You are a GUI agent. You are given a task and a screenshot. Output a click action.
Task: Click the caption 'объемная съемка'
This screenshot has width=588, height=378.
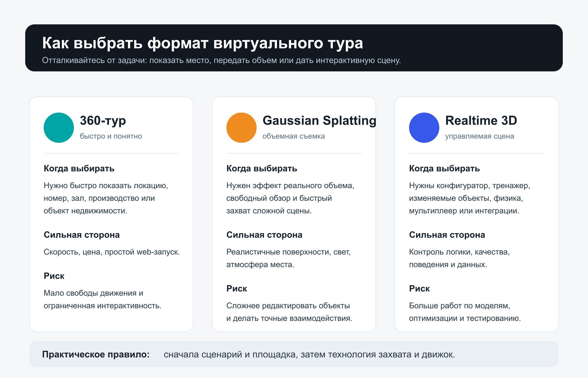(294, 136)
